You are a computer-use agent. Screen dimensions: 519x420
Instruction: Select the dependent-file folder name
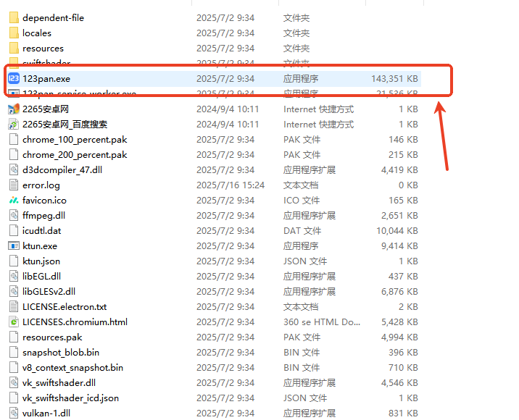pos(54,18)
